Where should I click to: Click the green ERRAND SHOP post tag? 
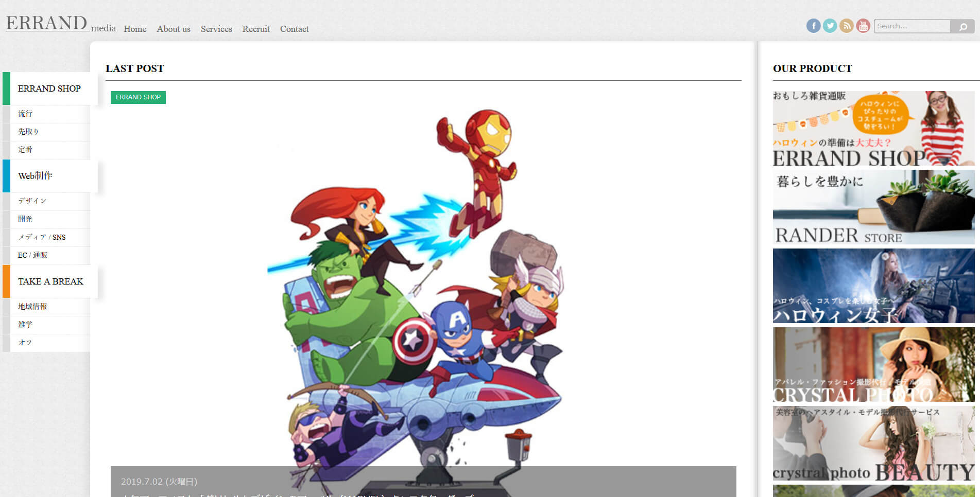click(138, 97)
